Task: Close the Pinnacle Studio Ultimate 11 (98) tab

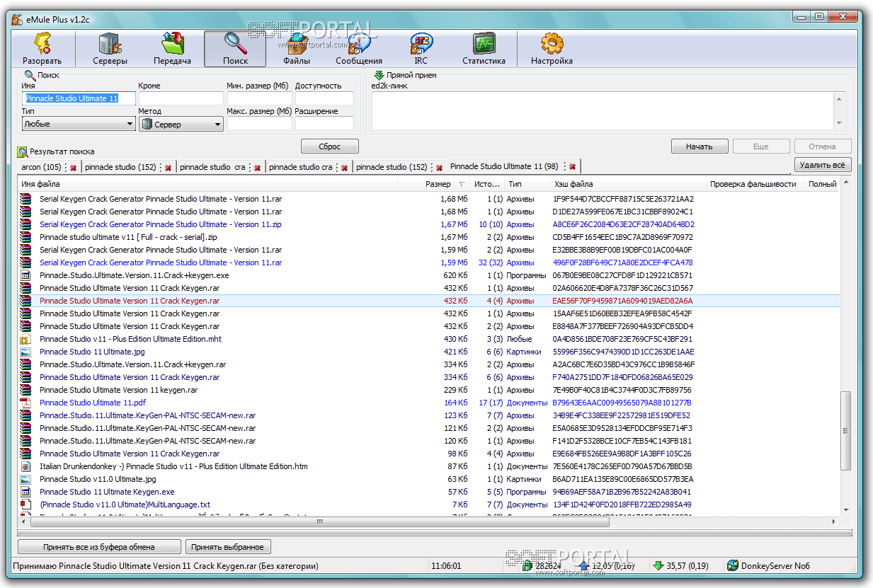Action: pos(572,167)
